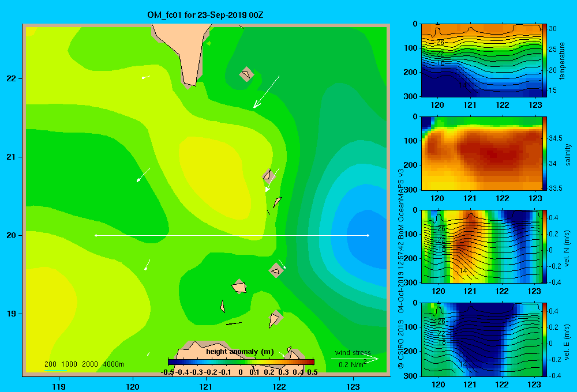Click the 'wind stress' legend label
The height and width of the screenshot is (392, 577).
353,352
